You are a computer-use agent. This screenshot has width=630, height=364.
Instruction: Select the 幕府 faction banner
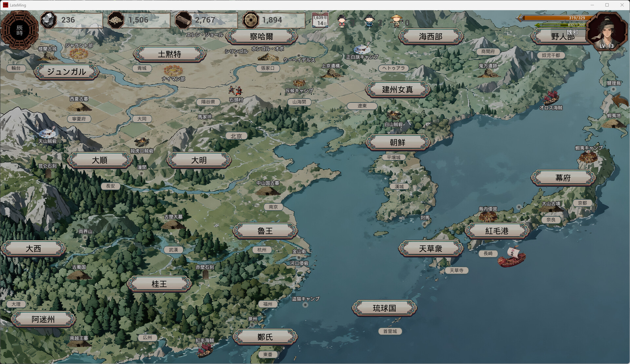(563, 178)
